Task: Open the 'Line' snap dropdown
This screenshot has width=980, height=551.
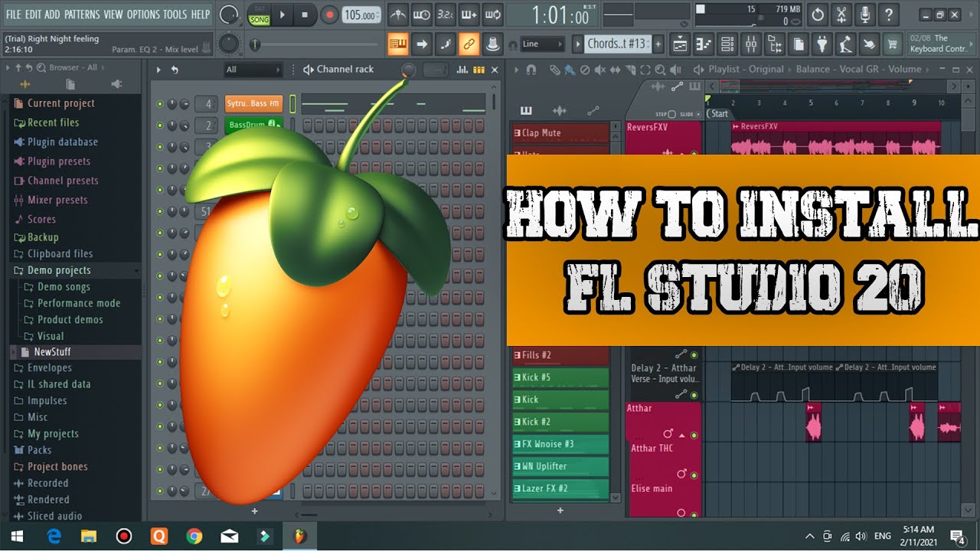Action: click(x=542, y=44)
